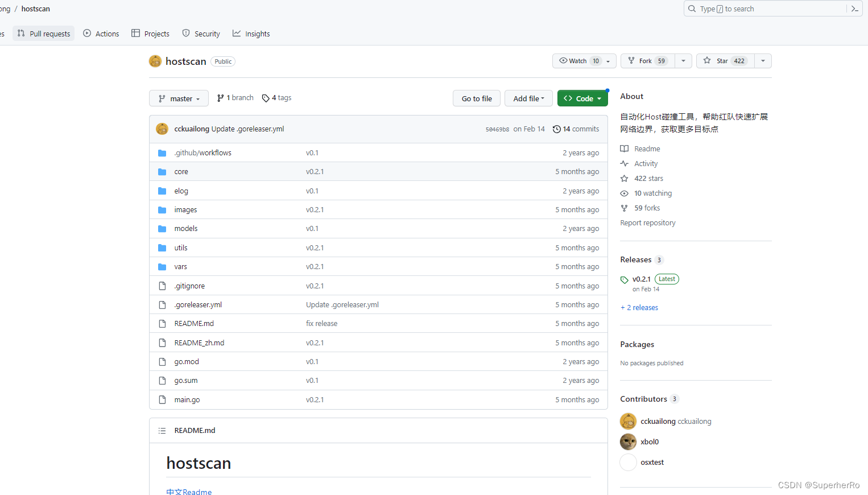Click the commit history clock icon
The width and height of the screenshot is (868, 495).
[556, 129]
